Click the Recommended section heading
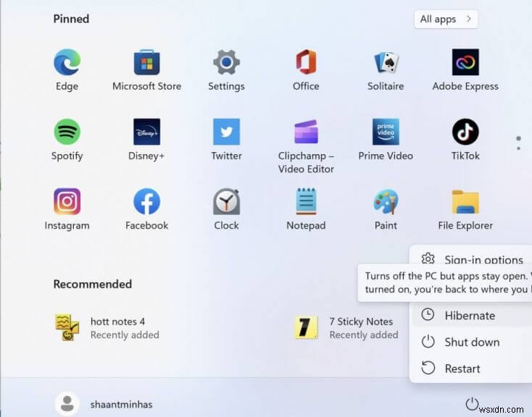532x417 pixels. pyautogui.click(x=93, y=284)
